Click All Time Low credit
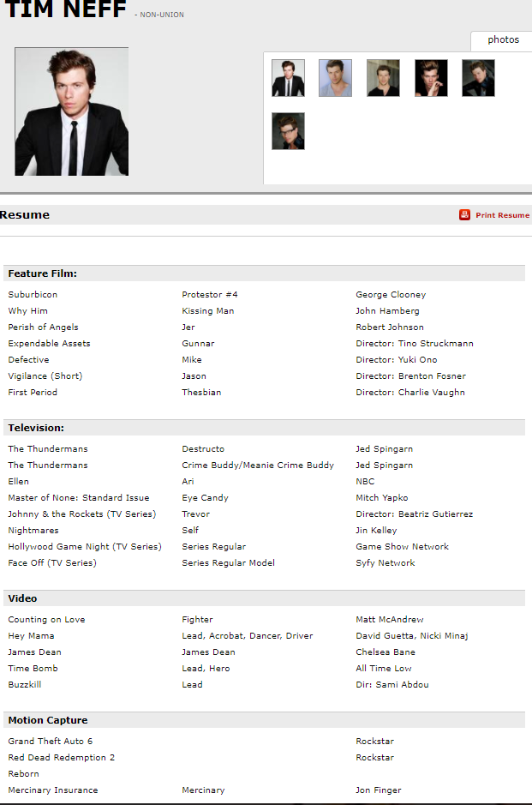This screenshot has height=805, width=532. click(384, 669)
